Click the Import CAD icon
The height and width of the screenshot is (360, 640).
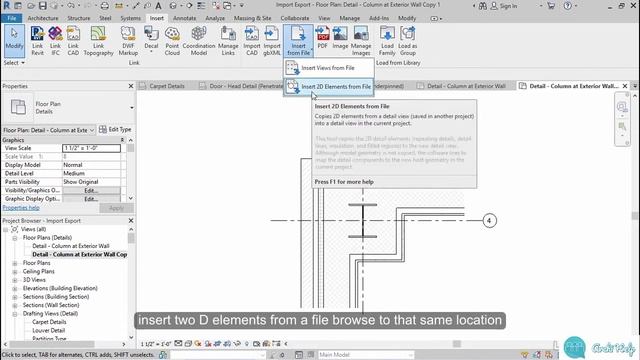(x=252, y=41)
